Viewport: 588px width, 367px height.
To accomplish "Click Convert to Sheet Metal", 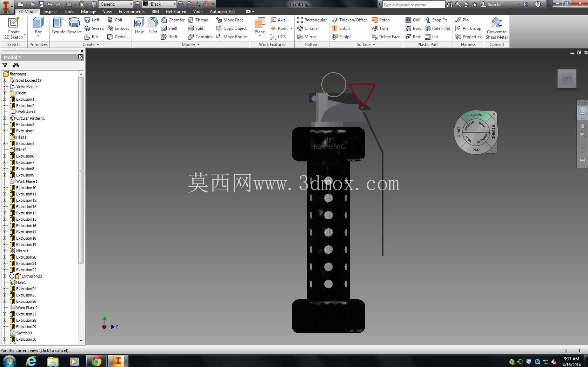I will click(496, 28).
